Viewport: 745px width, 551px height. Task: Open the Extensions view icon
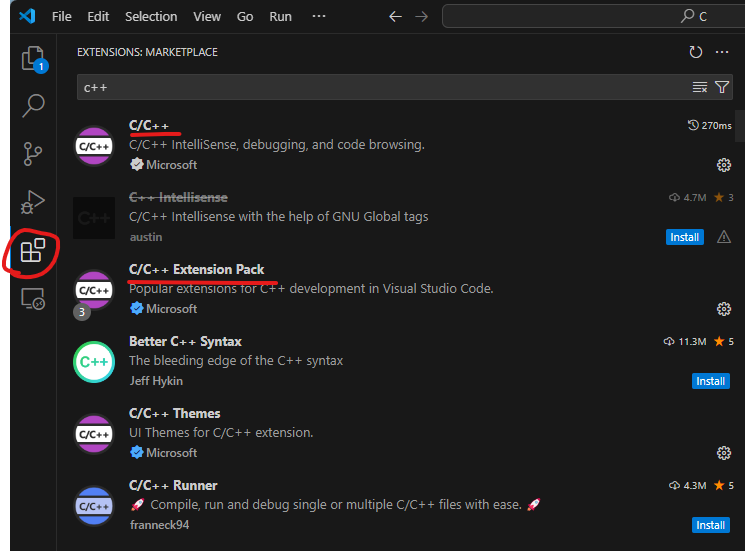click(x=33, y=250)
